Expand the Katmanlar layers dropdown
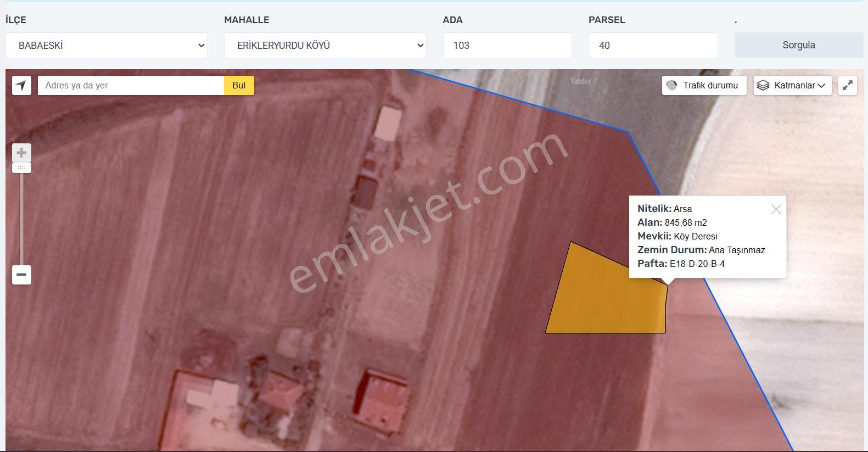This screenshot has width=868, height=452. (x=793, y=85)
